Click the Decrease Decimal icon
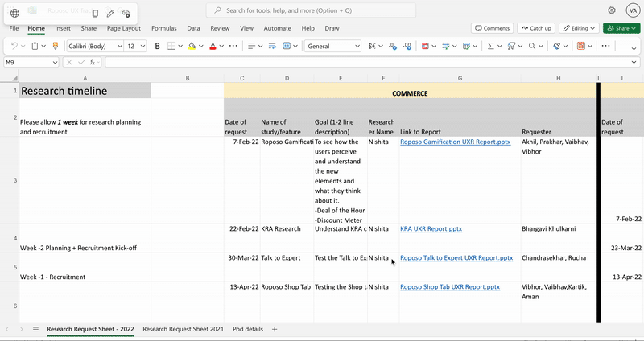The height and width of the screenshot is (341, 644). click(x=393, y=47)
